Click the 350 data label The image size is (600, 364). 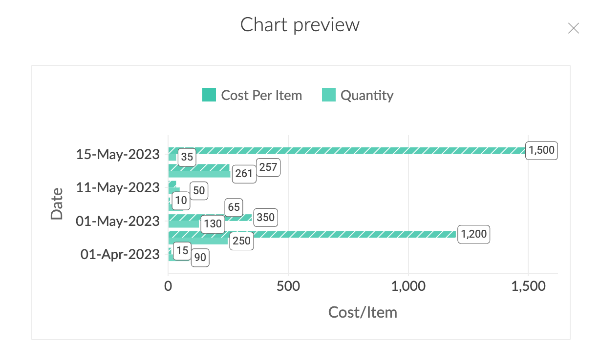265,218
